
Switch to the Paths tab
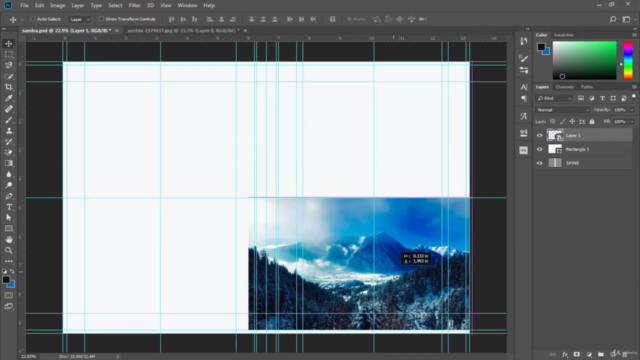[587, 87]
